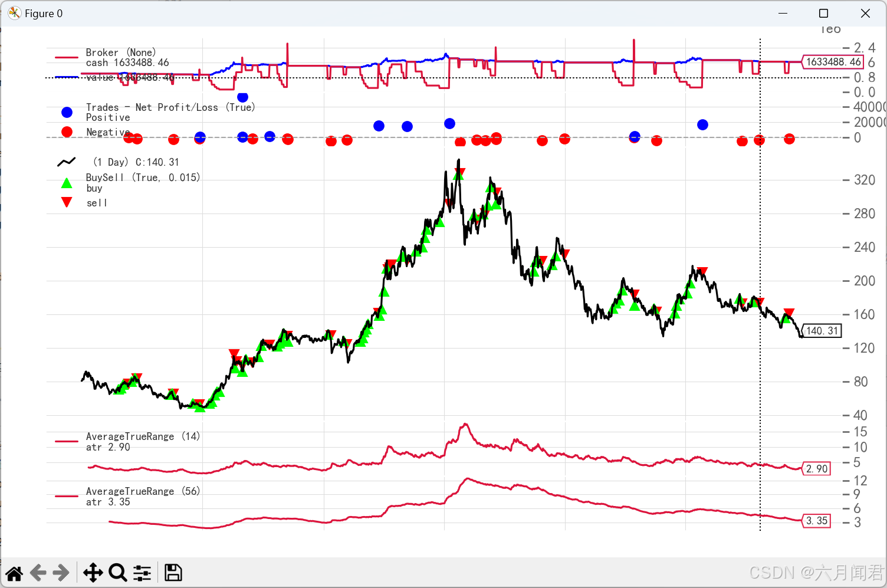Click the red Negative legend marker

[x=67, y=132]
